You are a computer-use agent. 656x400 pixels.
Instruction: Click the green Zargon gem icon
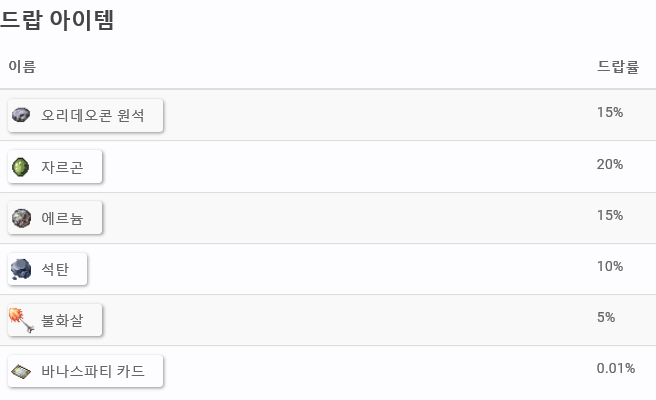pyautogui.click(x=20, y=167)
